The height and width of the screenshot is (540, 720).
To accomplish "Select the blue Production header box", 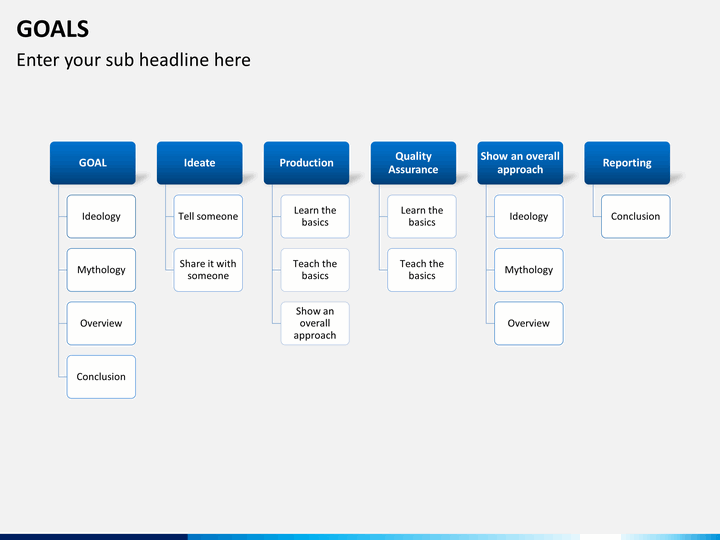I will [x=306, y=163].
